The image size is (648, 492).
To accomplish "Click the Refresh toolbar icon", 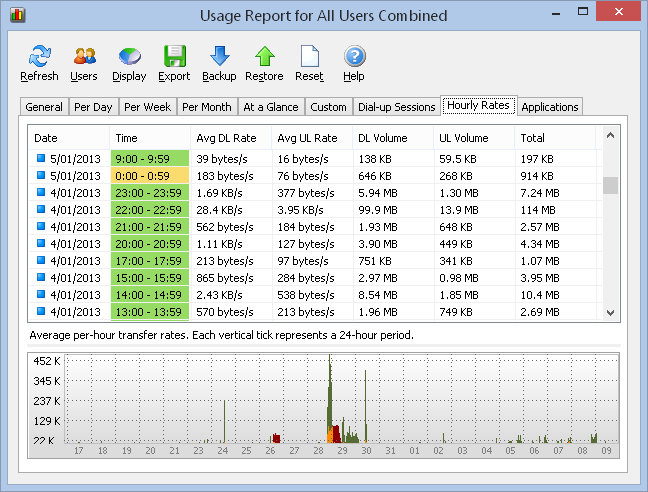I will [x=40, y=56].
